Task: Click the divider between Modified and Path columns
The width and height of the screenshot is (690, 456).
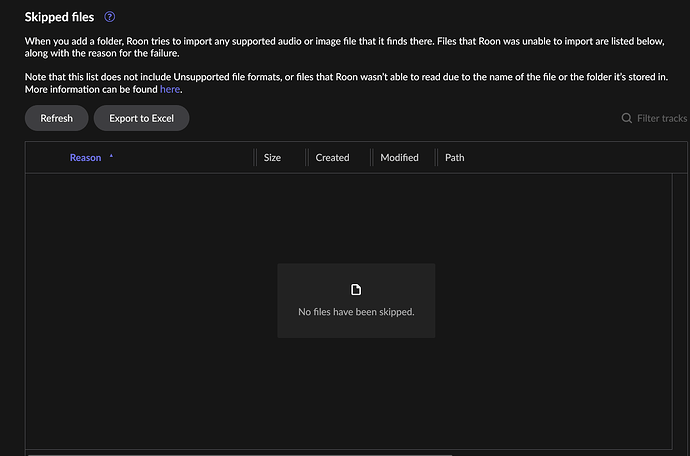Action: pos(435,158)
